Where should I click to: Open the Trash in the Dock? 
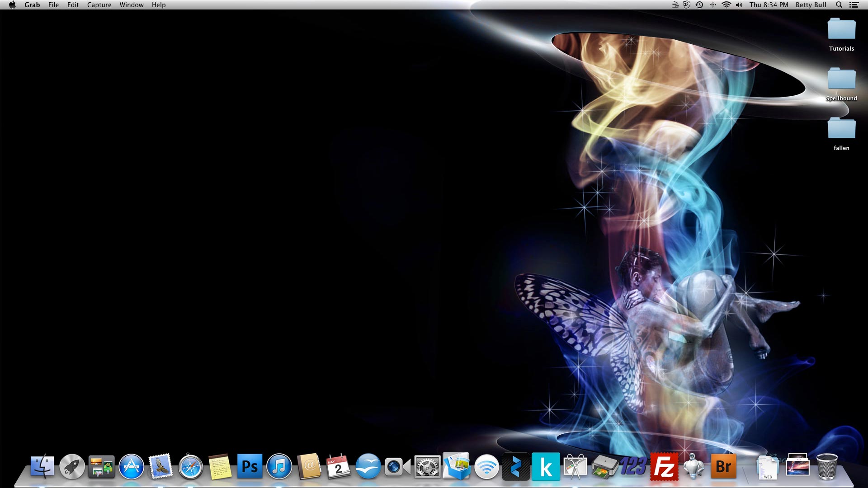[827, 466]
